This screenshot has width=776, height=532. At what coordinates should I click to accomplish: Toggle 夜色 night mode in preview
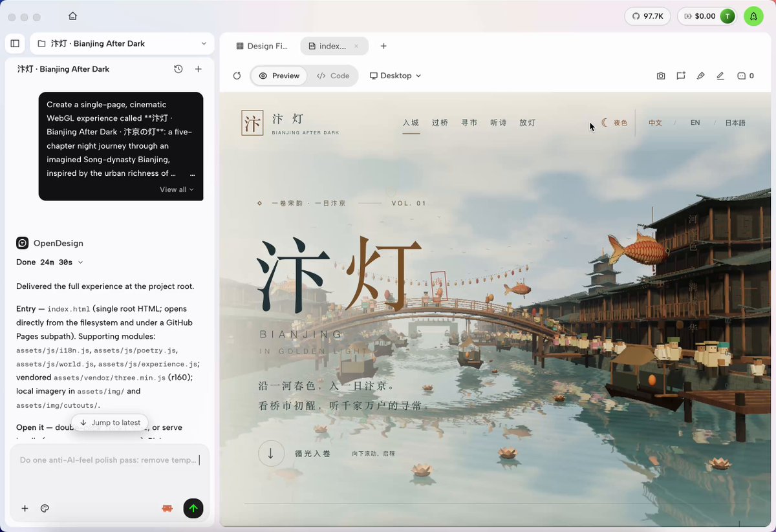(614, 123)
